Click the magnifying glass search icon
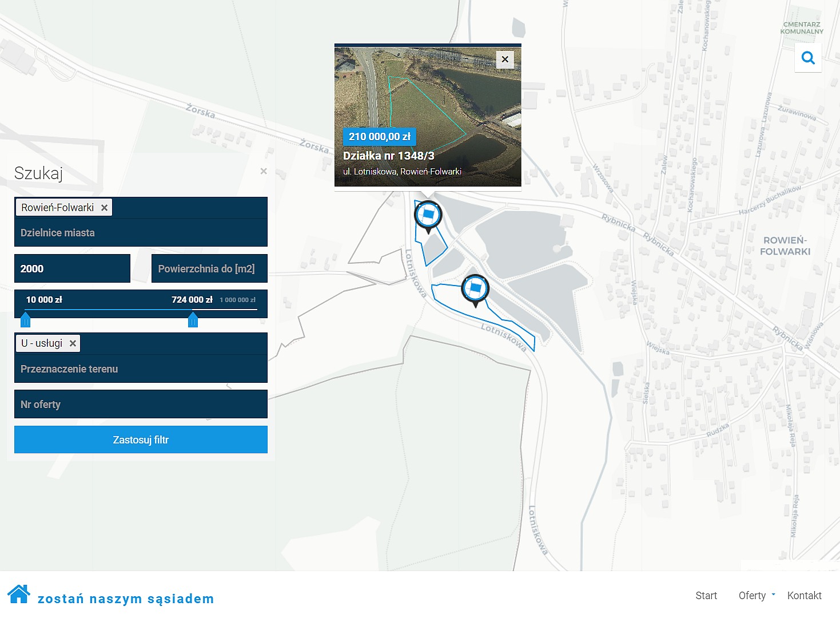This screenshot has height=618, width=840. point(808,58)
